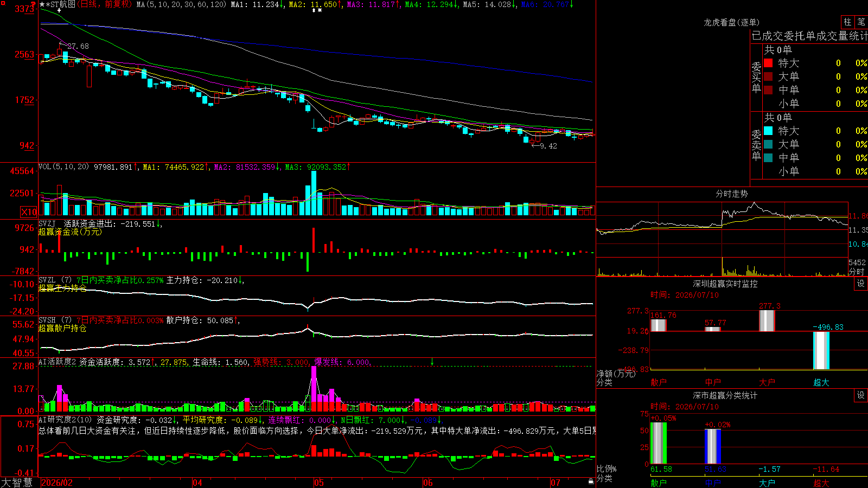Click the SVZL (7) indicator label
This screenshot has width=868, height=488.
pos(55,280)
